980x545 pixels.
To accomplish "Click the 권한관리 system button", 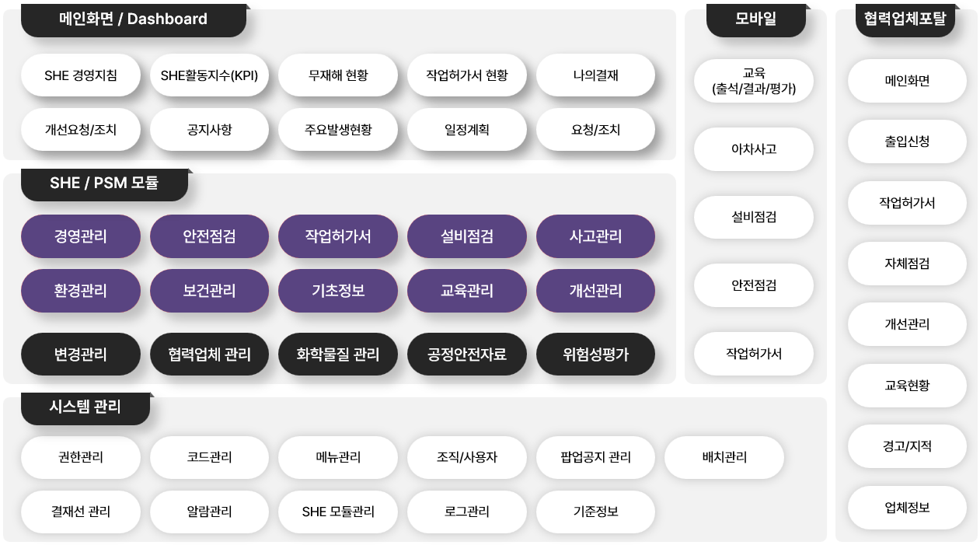I will point(81,457).
